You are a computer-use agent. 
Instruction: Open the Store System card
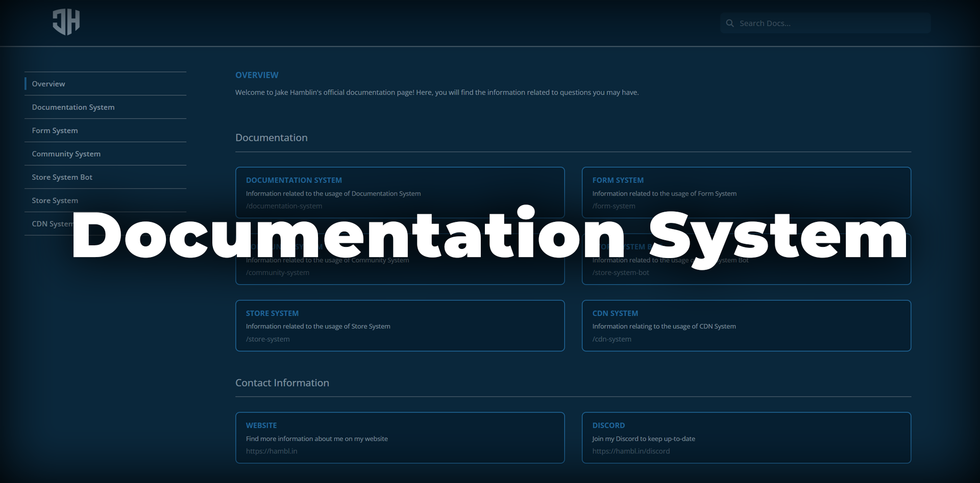pyautogui.click(x=400, y=325)
